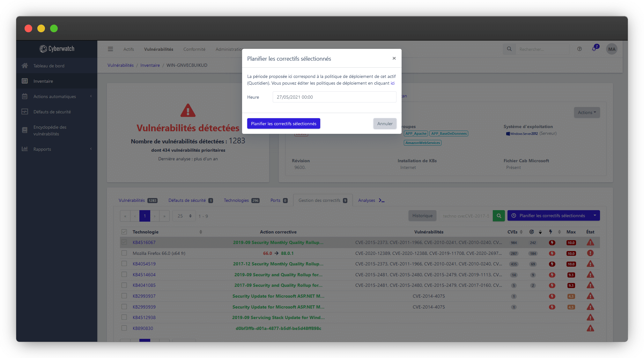644x358 pixels.
Task: Click the Inventaire inventory icon
Action: click(25, 81)
